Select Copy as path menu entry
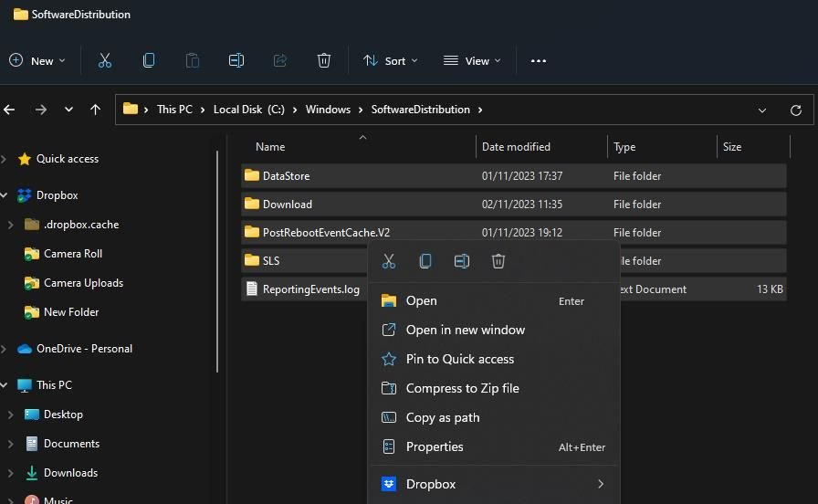818x504 pixels. [x=442, y=417]
